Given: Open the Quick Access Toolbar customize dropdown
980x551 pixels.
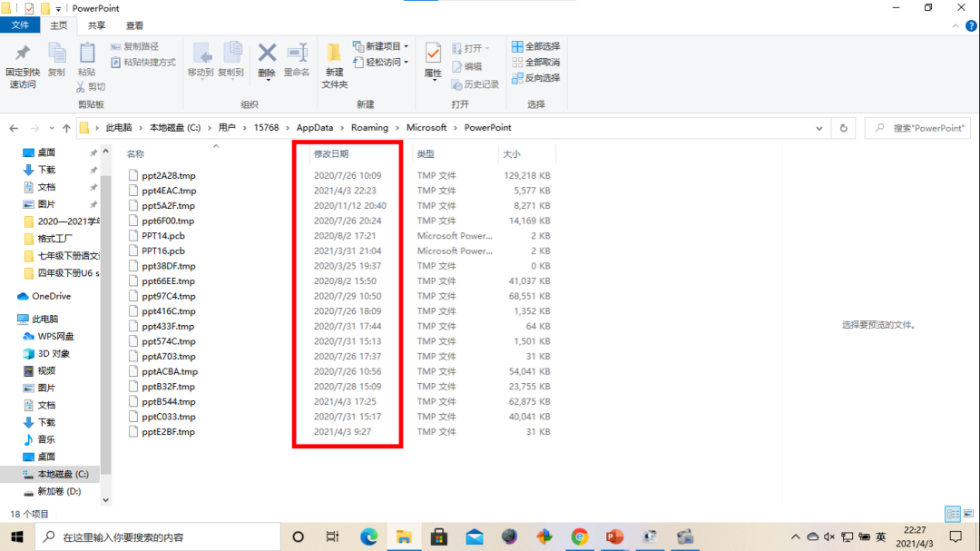Looking at the screenshot, I should (58, 9).
